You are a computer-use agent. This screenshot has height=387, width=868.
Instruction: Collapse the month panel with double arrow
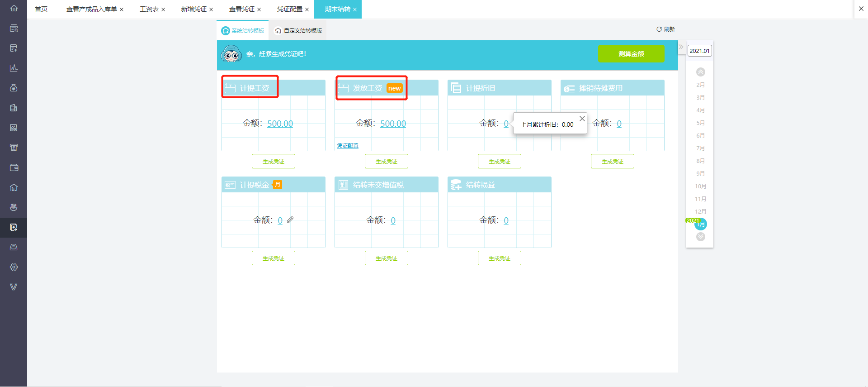pyautogui.click(x=681, y=47)
